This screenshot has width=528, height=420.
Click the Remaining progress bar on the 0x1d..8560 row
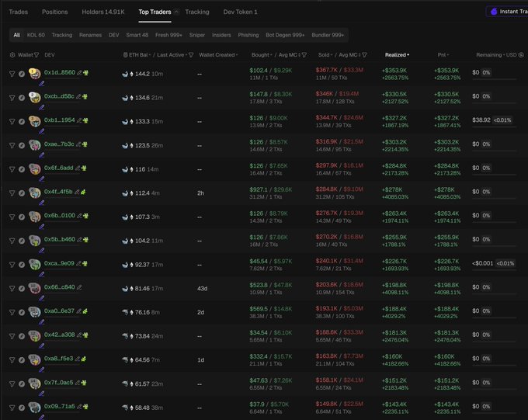(494, 79)
